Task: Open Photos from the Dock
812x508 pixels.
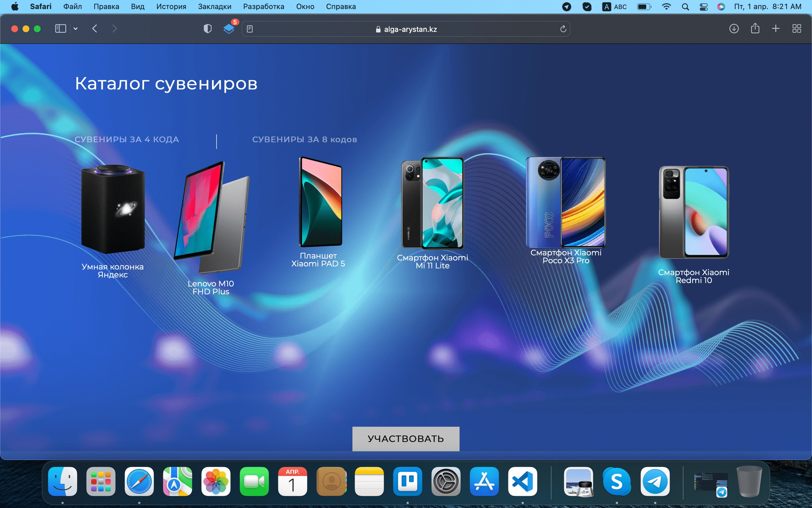Action: click(216, 481)
